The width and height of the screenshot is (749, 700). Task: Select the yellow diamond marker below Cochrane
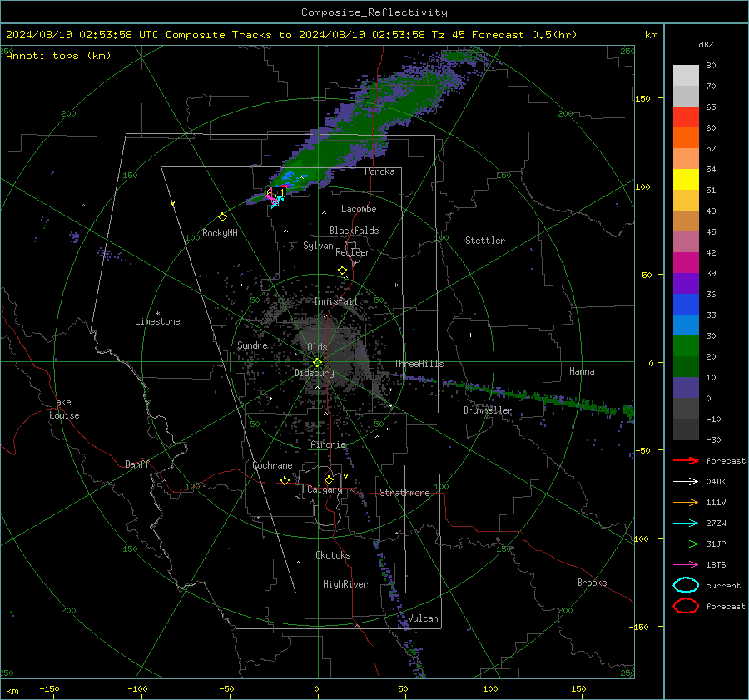click(x=285, y=480)
